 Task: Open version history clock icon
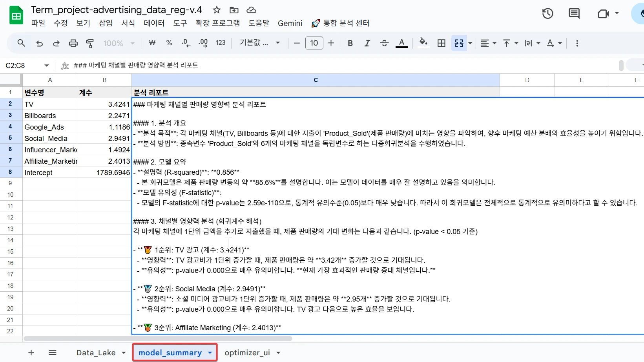coord(547,14)
